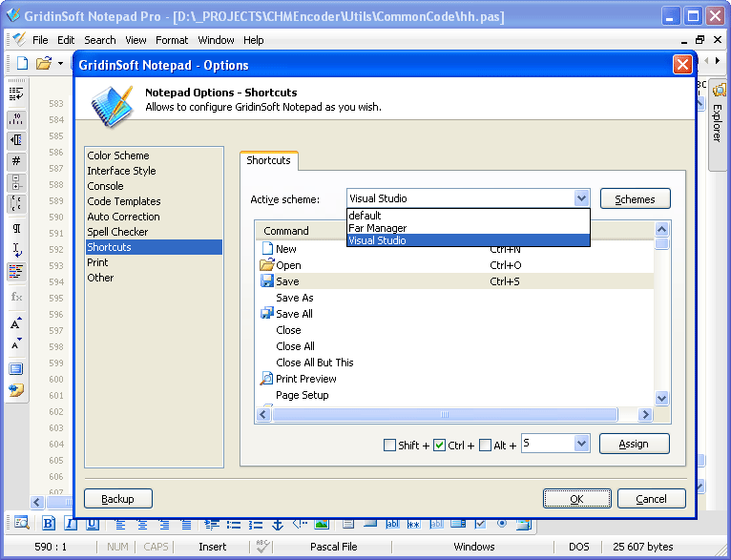The image size is (731, 560).
Task: Enable the Shift modifier checkbox
Action: (x=389, y=445)
